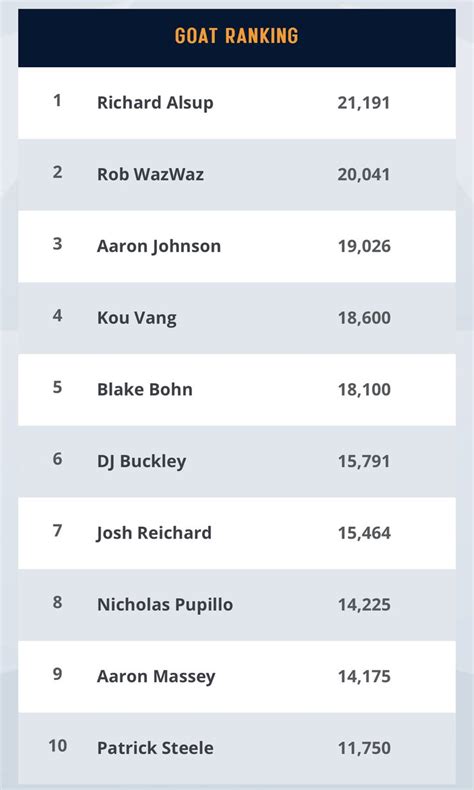This screenshot has width=474, height=790.
Task: Click the 20,041 score value
Action: tap(364, 175)
